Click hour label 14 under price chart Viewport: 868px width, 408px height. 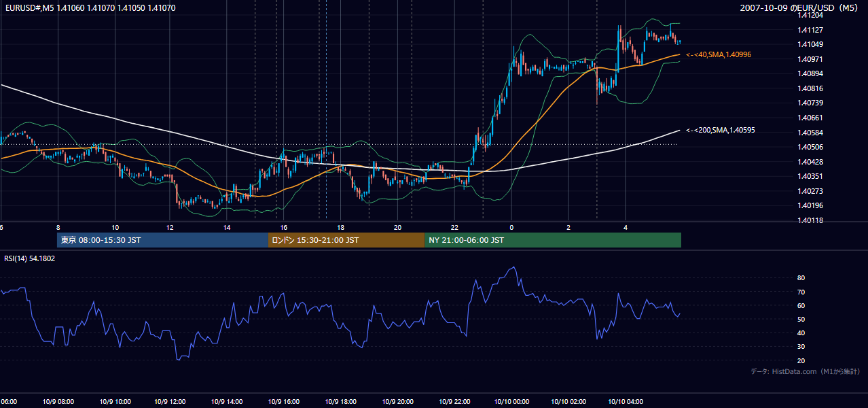click(228, 228)
